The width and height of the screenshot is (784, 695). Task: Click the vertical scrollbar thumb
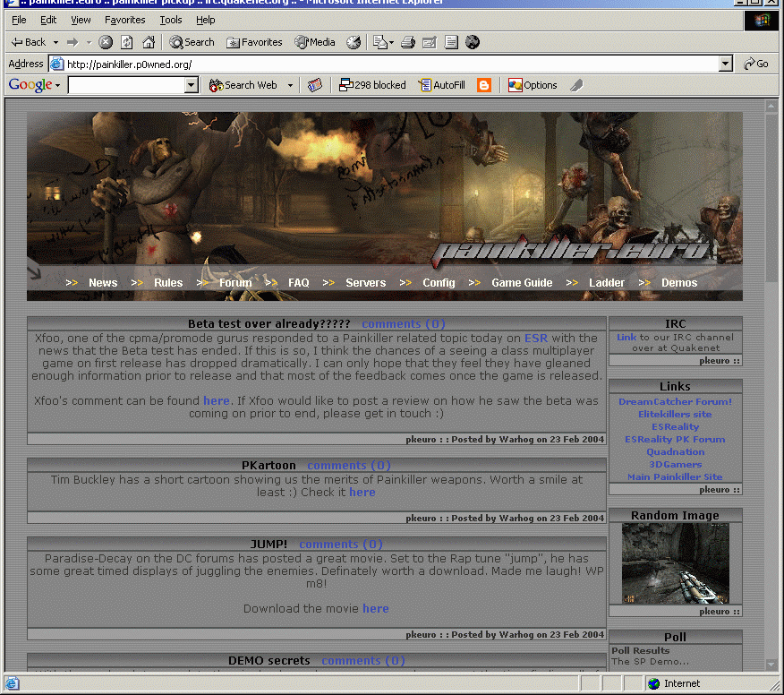(x=771, y=198)
